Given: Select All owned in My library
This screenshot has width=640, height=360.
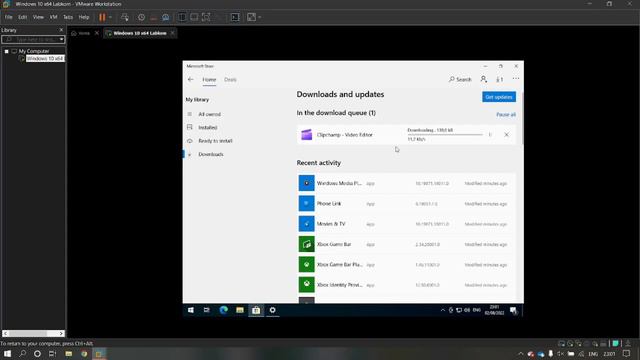Looking at the screenshot, I should pyautogui.click(x=209, y=114).
